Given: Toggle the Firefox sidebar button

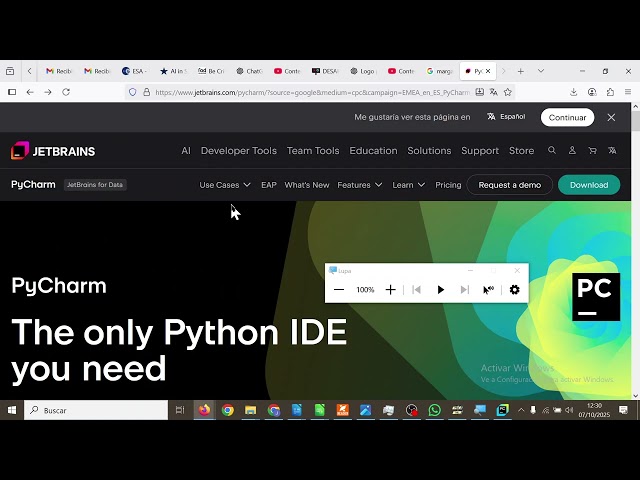Looking at the screenshot, I should pyautogui.click(x=12, y=92).
